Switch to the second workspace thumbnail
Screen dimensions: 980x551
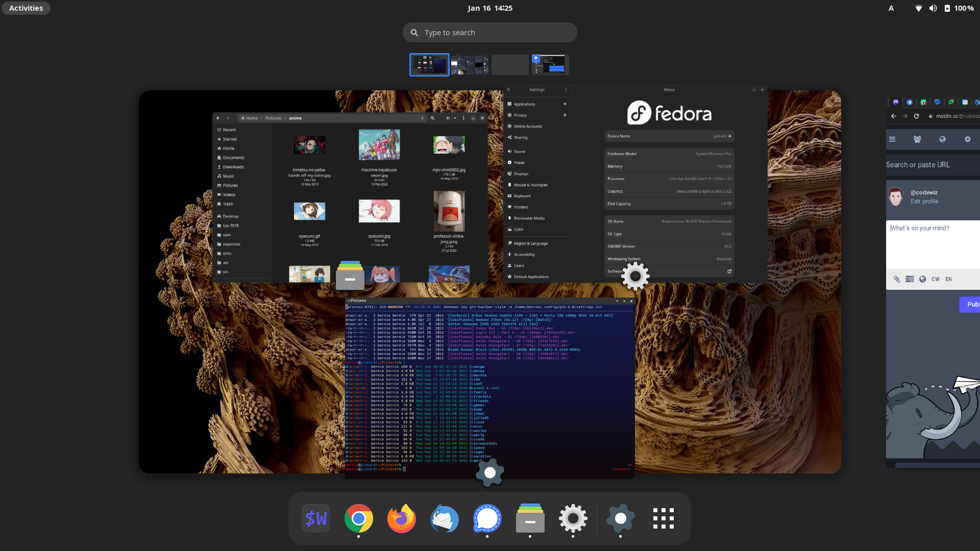point(469,65)
